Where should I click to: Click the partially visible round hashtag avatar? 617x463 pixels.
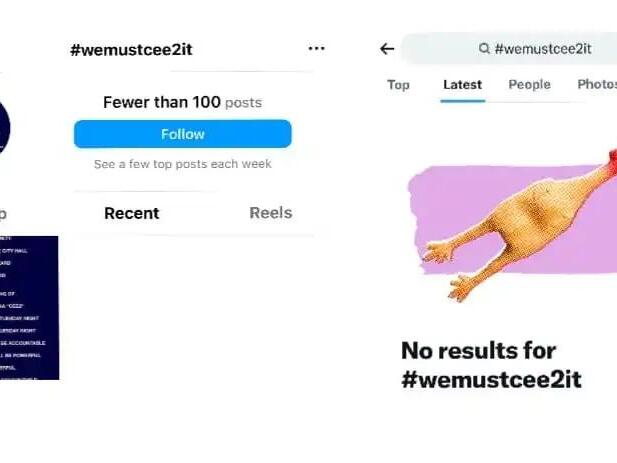click(5, 127)
